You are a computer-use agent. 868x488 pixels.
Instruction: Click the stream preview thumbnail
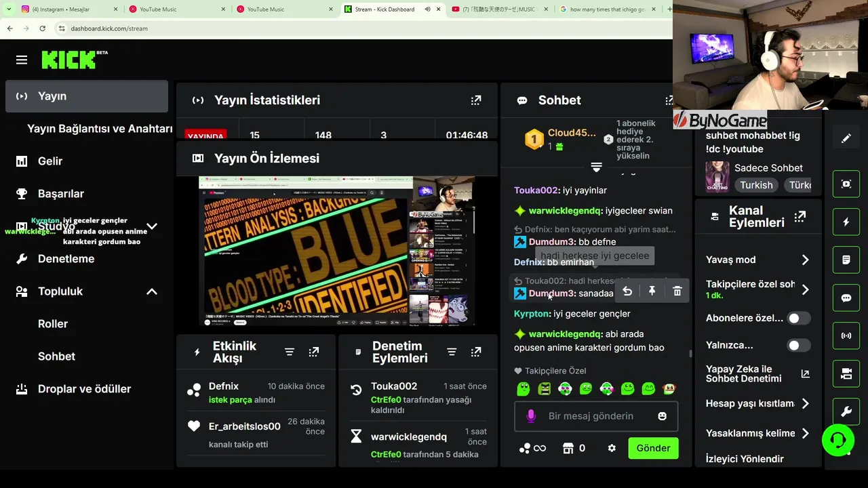click(337, 251)
